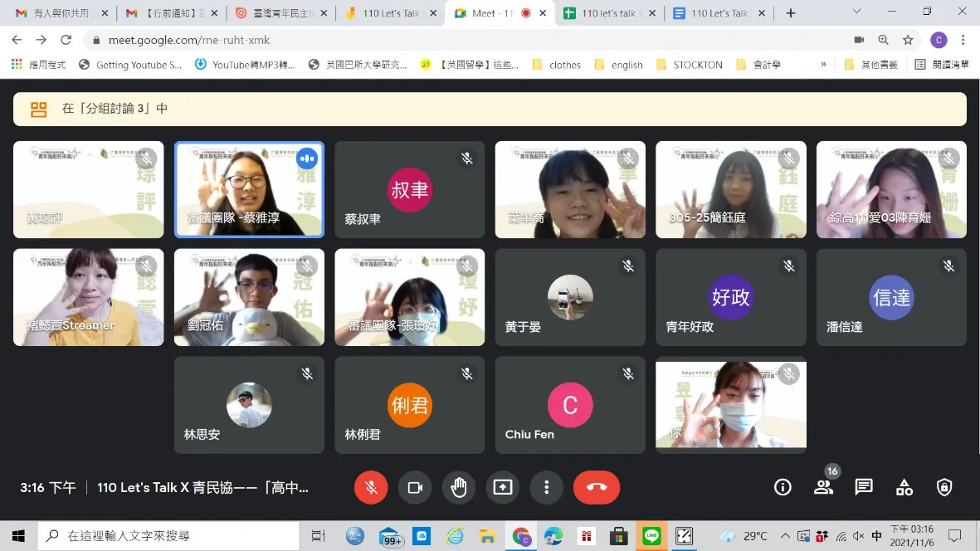980x551 pixels.
Task: Open the meeting details info icon
Action: click(x=782, y=487)
